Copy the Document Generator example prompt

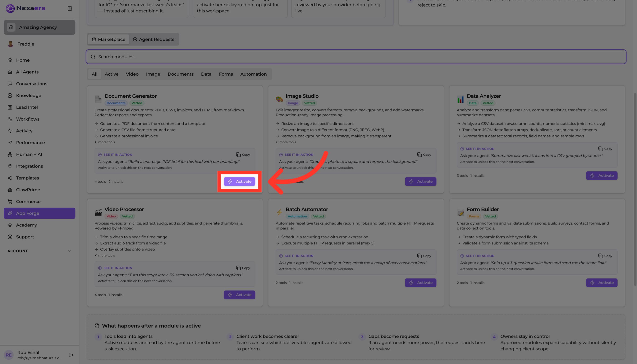(243, 154)
